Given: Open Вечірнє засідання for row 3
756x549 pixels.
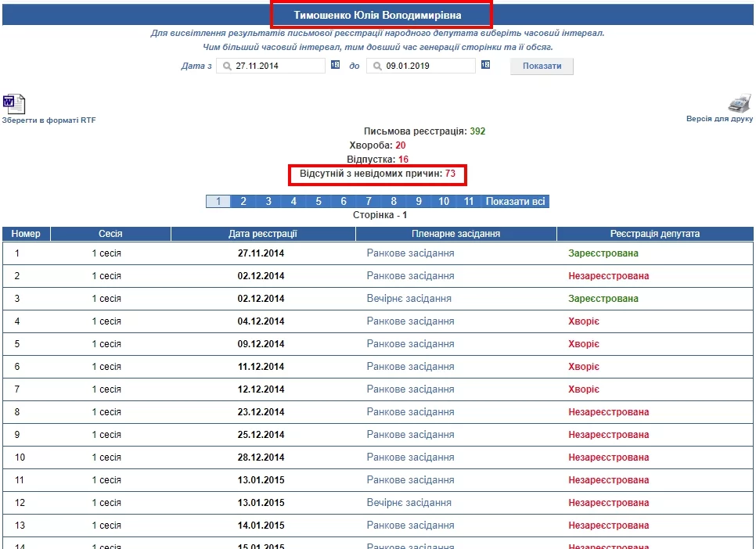Looking at the screenshot, I should click(x=409, y=299).
